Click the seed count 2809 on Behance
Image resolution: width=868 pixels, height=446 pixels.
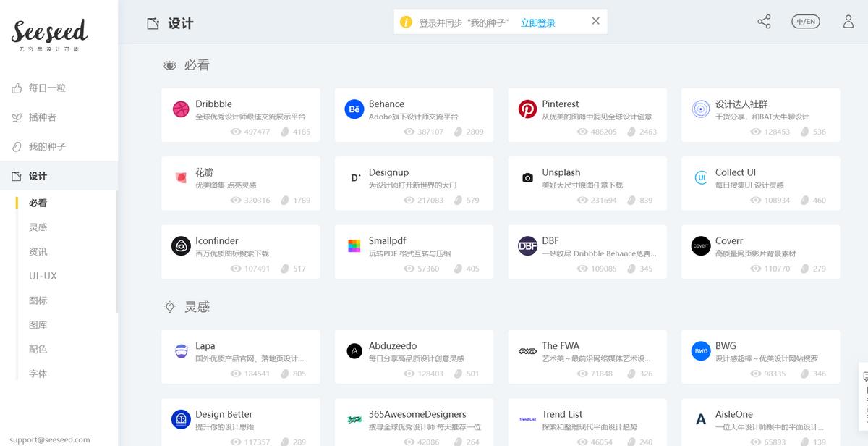(x=475, y=132)
